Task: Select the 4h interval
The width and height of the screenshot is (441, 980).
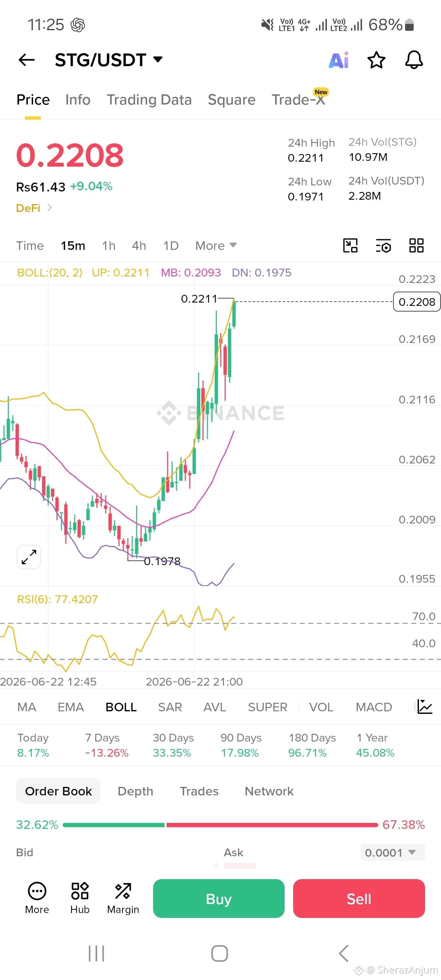Action: tap(139, 246)
